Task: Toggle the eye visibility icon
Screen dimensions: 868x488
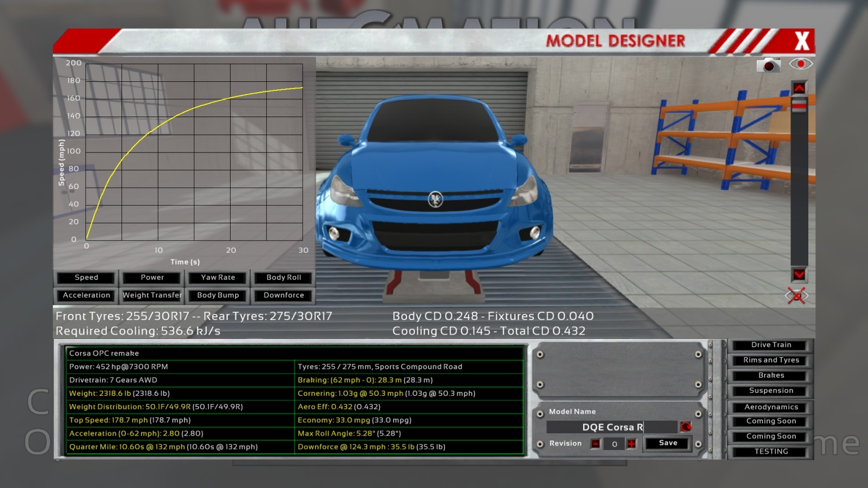Action: click(x=801, y=64)
